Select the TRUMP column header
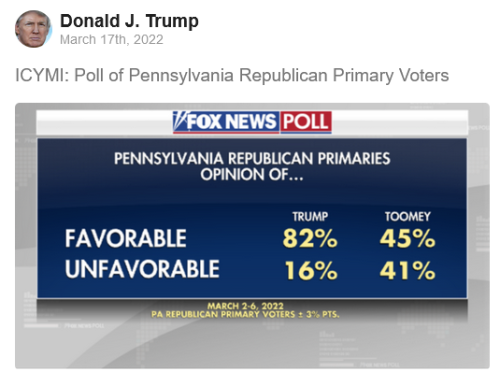 click(x=310, y=217)
